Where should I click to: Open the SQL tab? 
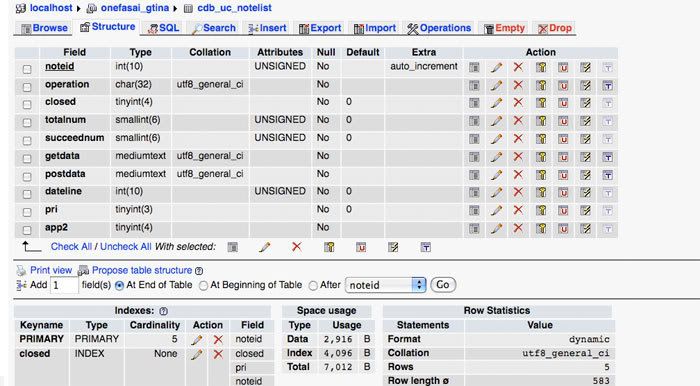(163, 28)
